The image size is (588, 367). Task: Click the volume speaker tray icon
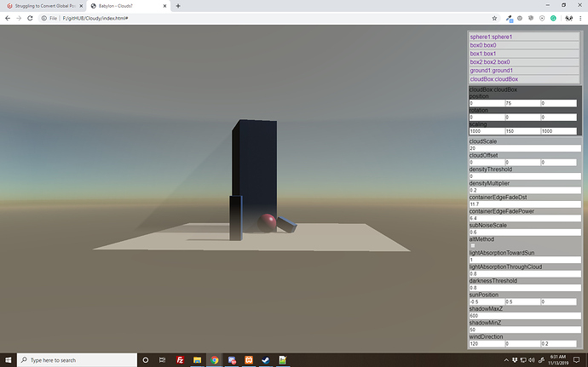(532, 360)
